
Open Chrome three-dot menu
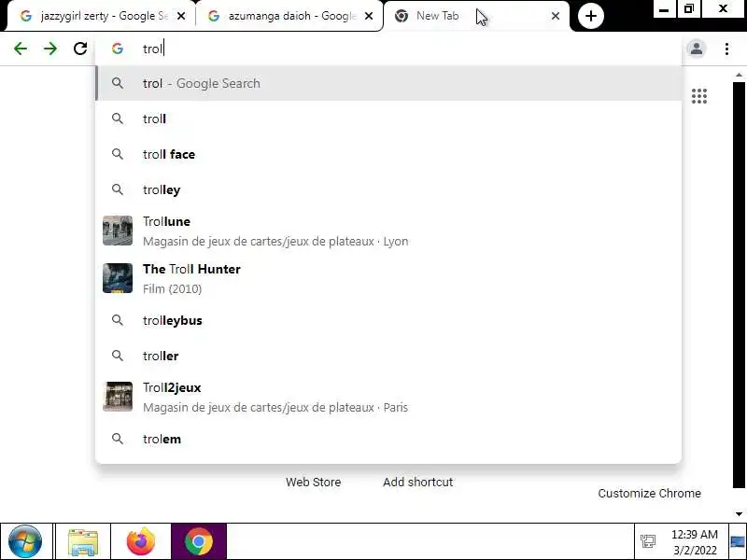pos(726,49)
